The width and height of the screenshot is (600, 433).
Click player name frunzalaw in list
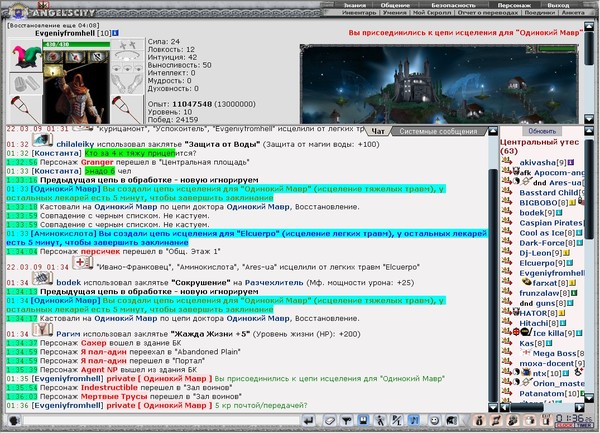pos(539,293)
